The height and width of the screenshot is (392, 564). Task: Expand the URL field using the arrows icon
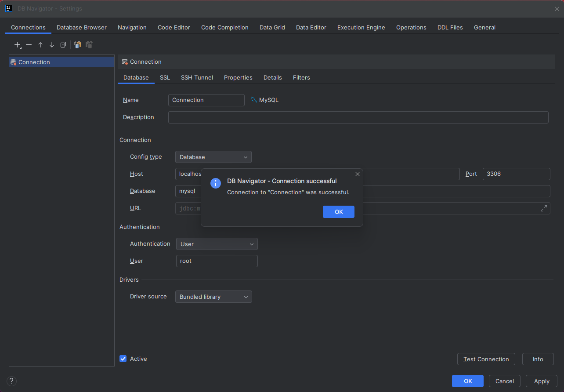(x=544, y=208)
